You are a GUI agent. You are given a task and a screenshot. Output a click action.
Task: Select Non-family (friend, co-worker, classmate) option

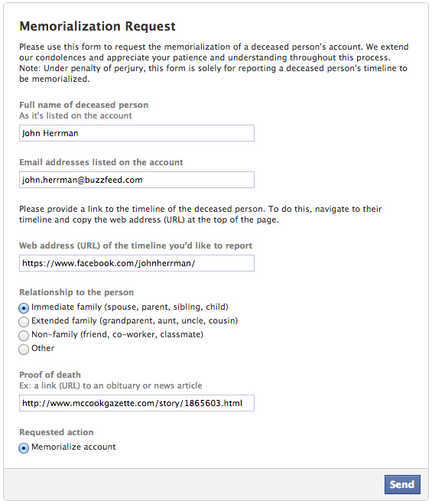pyautogui.click(x=24, y=335)
